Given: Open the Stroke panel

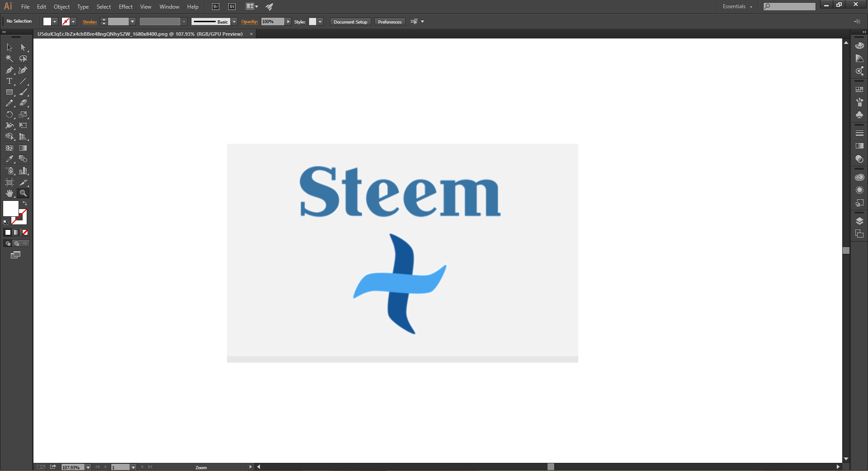Looking at the screenshot, I should point(859,133).
